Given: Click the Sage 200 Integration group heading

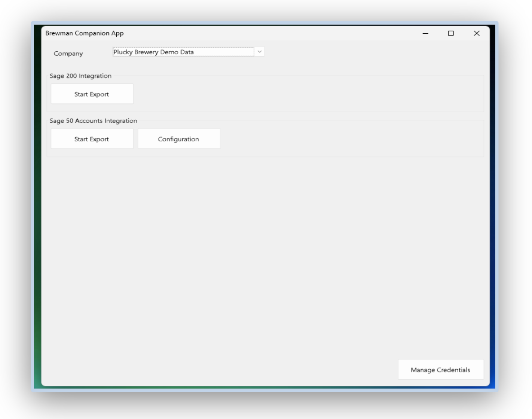Looking at the screenshot, I should [80, 76].
